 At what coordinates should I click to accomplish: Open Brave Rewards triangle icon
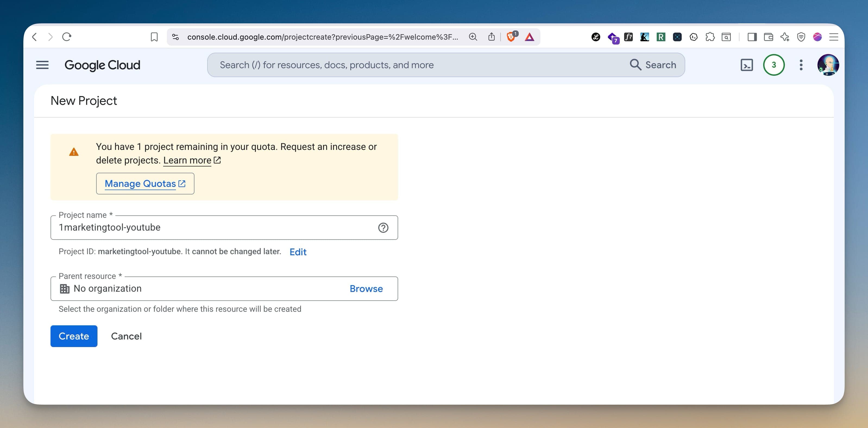tap(529, 37)
